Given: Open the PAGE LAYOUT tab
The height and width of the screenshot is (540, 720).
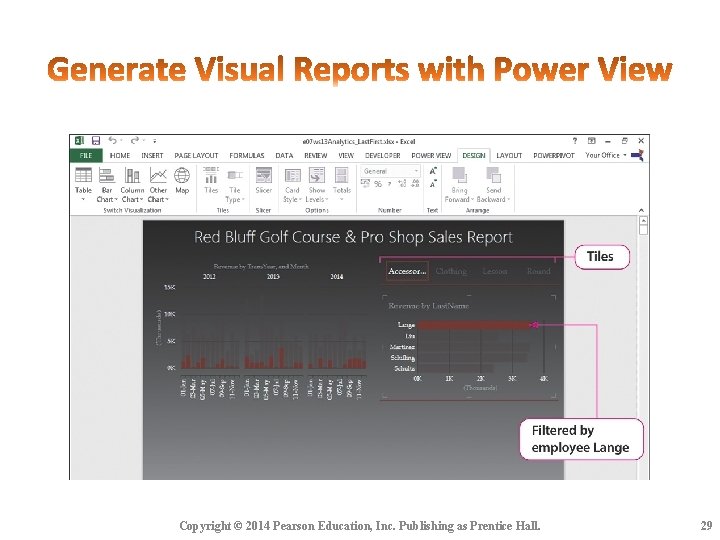Looking at the screenshot, I should [x=196, y=156].
